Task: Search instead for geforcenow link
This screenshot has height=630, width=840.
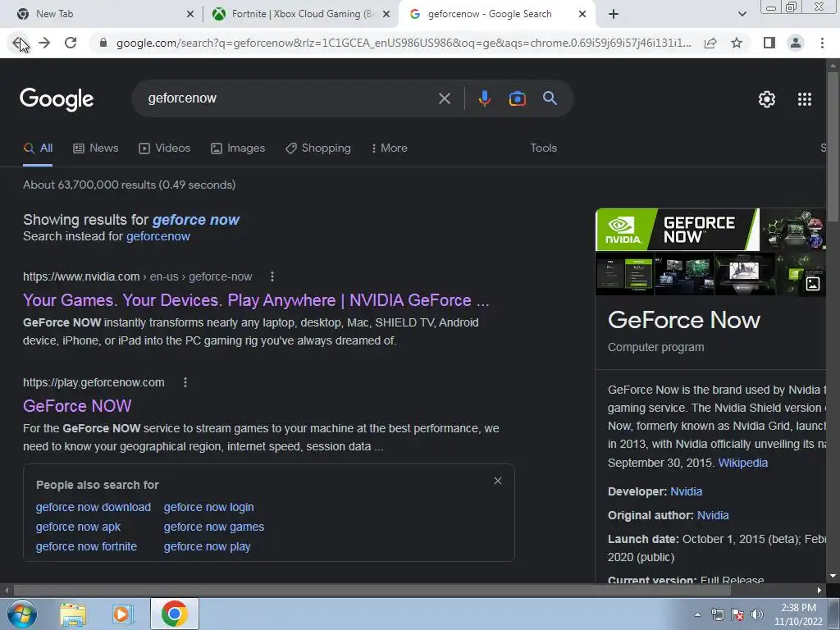Action: click(158, 236)
